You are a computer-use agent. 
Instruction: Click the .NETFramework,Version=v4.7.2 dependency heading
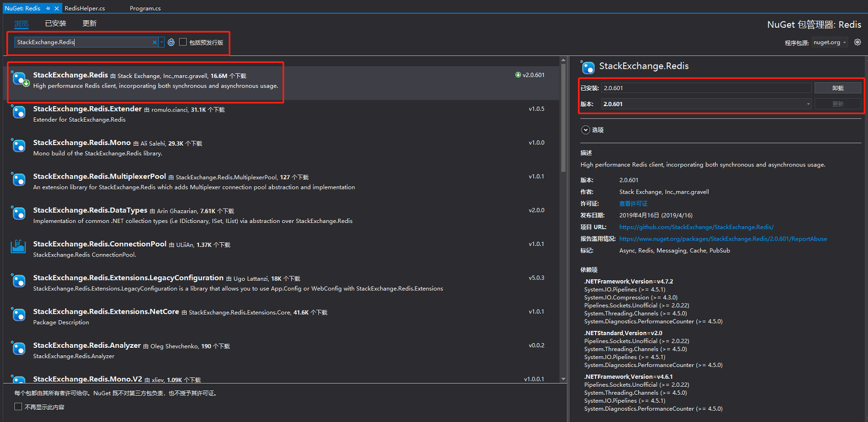pos(629,282)
